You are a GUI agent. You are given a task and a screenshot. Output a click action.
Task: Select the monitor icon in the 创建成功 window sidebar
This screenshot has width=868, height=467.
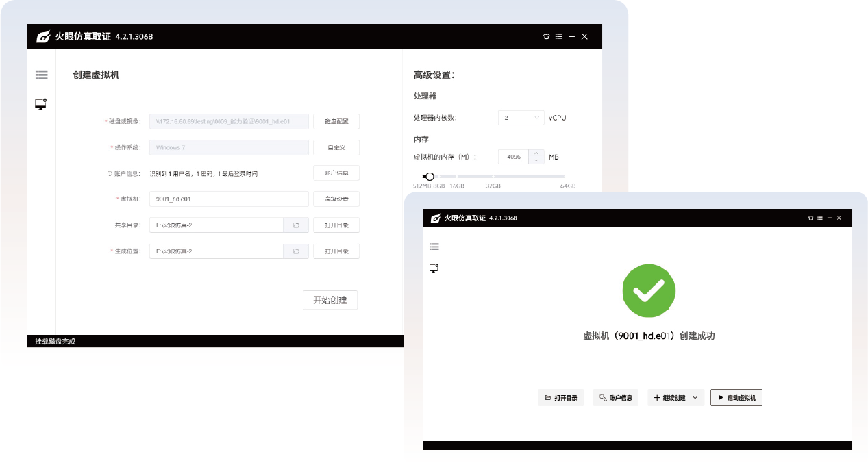click(434, 268)
